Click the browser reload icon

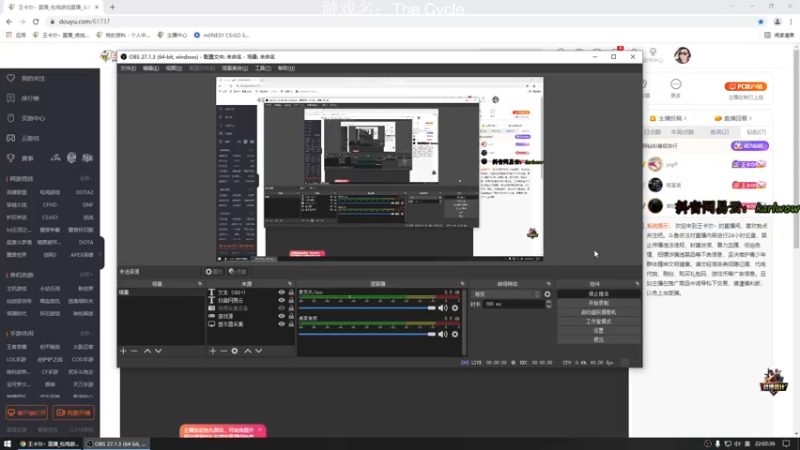tap(36, 21)
